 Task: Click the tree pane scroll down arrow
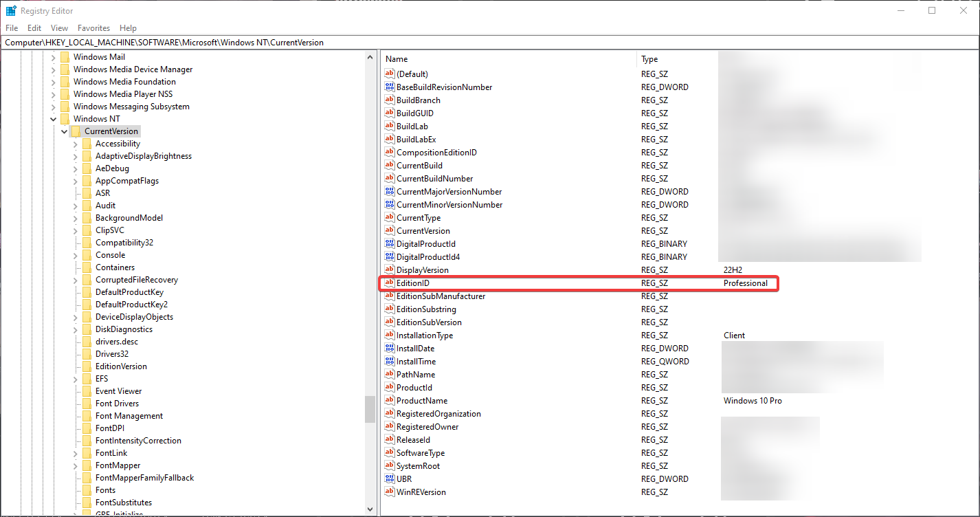(x=370, y=509)
